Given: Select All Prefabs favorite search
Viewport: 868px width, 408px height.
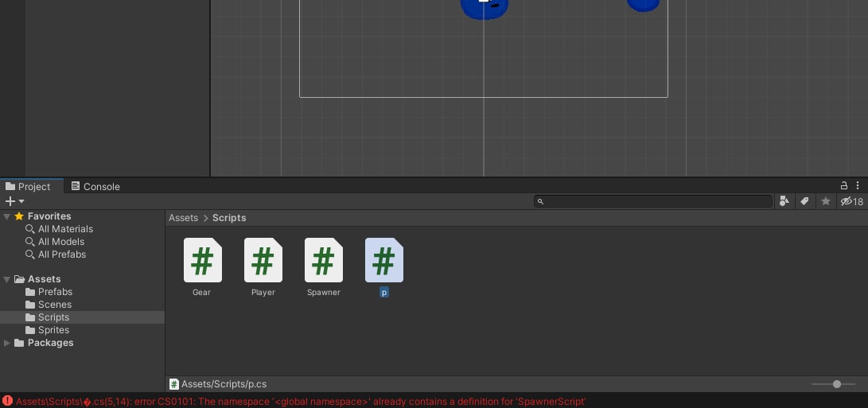Looking at the screenshot, I should click(62, 255).
